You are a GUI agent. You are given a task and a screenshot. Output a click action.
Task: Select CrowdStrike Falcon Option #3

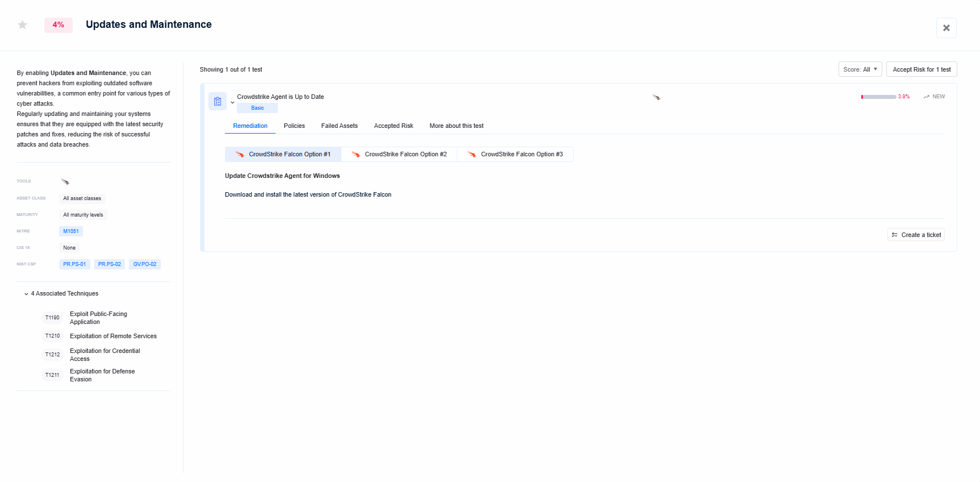pyautogui.click(x=515, y=154)
